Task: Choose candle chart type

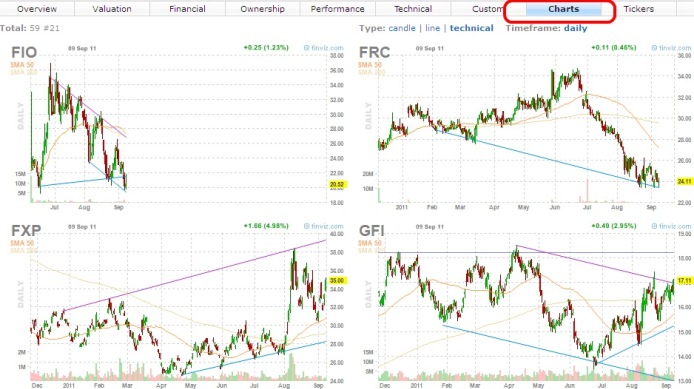Action: click(x=402, y=28)
